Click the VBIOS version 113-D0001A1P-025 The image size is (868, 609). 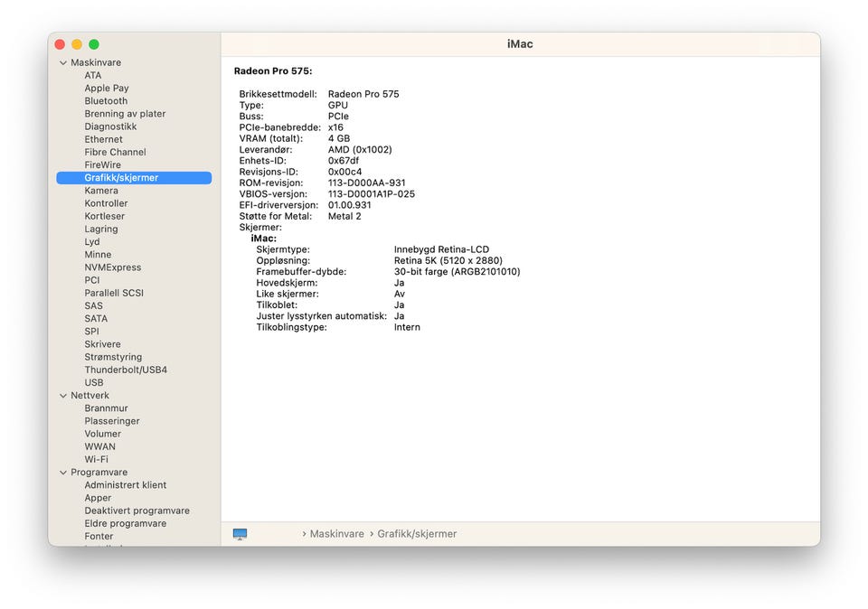pyautogui.click(x=372, y=194)
